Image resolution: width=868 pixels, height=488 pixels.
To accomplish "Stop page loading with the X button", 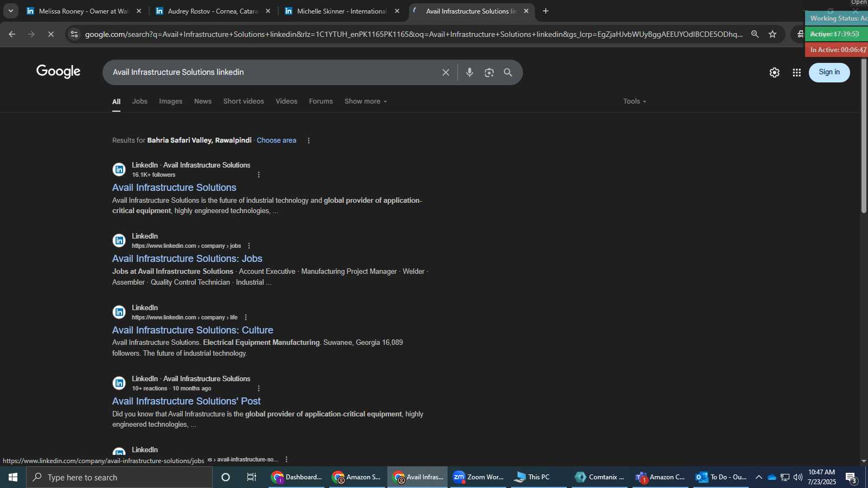I will click(x=51, y=34).
